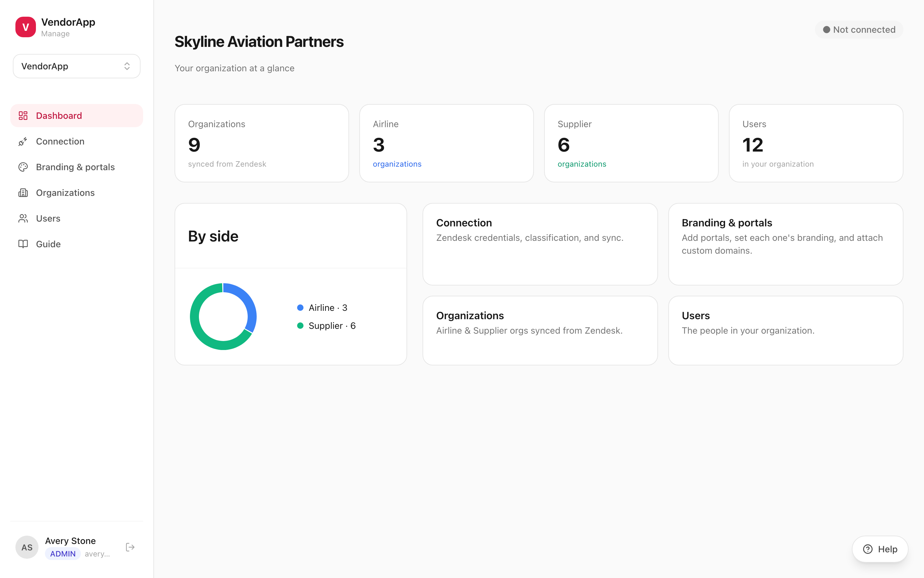Open the Help button

(880, 549)
